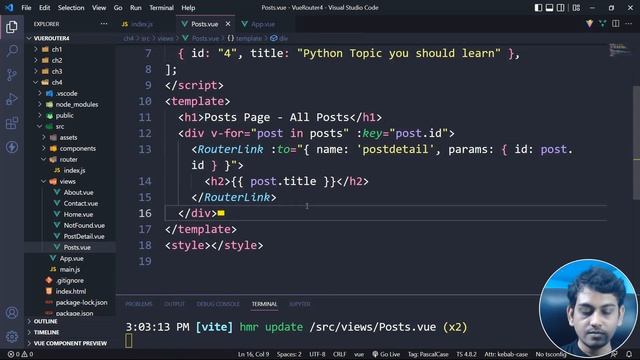Viewport: 640px width, 360px height.
Task: Open the Accounts icon in activity bar
Action: coord(12,313)
